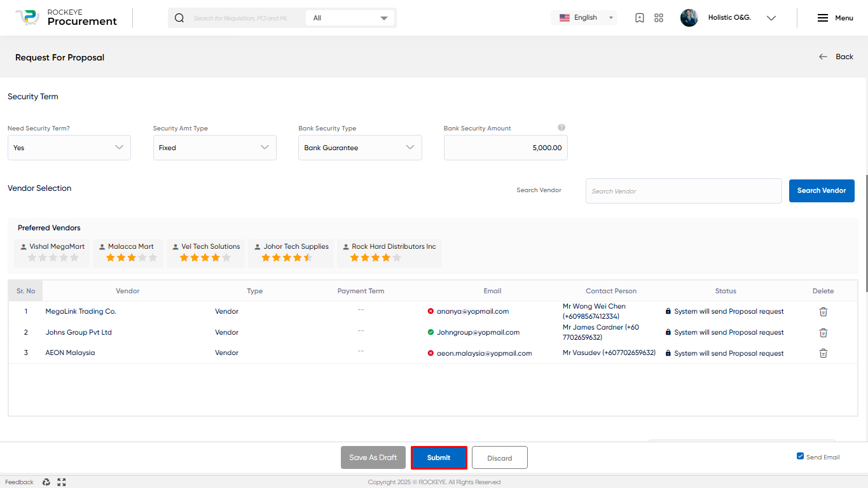Viewport: 868px width, 488px height.
Task: Select preferred vendor Johor Tech Supplies
Action: click(291, 253)
